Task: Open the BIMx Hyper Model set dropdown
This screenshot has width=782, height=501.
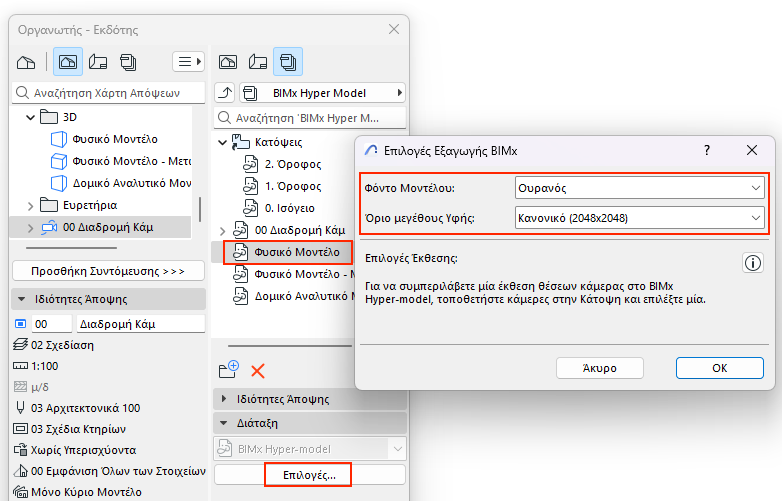Action: coord(322,93)
